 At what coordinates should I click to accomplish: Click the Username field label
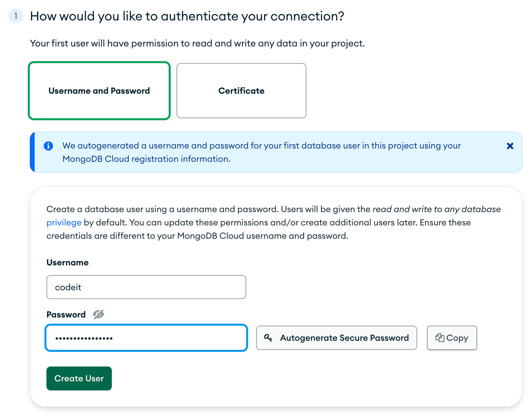[x=67, y=262]
